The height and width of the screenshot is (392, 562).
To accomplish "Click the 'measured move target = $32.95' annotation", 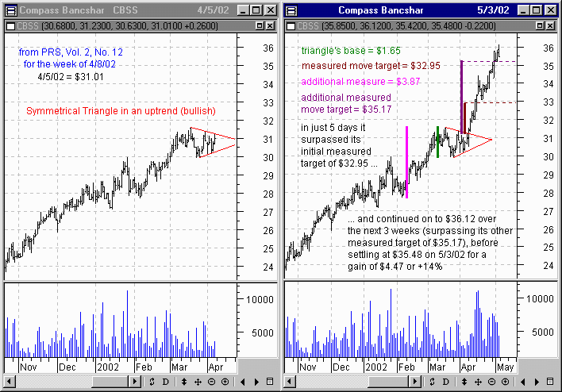I will pos(371,66).
